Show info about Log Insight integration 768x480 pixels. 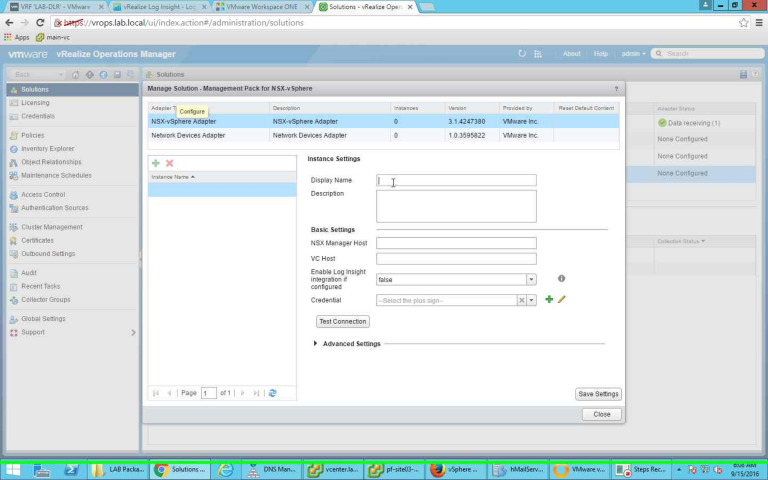pyautogui.click(x=561, y=278)
